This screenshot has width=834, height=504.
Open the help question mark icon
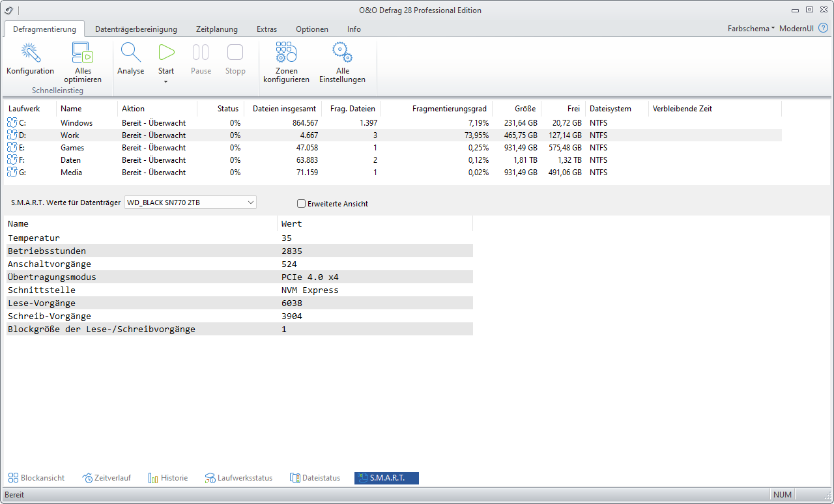pyautogui.click(x=824, y=29)
